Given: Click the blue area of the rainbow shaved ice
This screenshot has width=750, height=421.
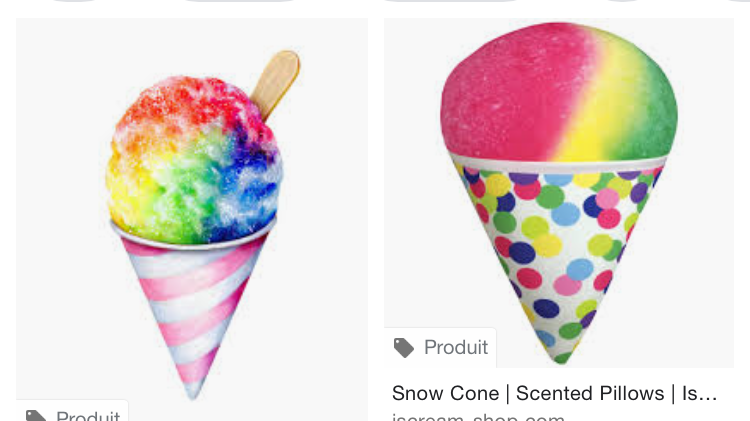Looking at the screenshot, I should pyautogui.click(x=249, y=191).
